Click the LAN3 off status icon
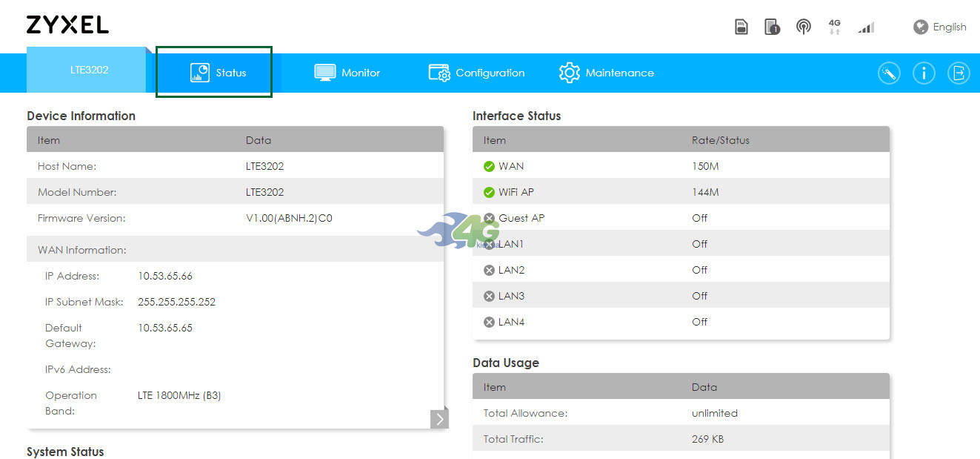 point(489,297)
